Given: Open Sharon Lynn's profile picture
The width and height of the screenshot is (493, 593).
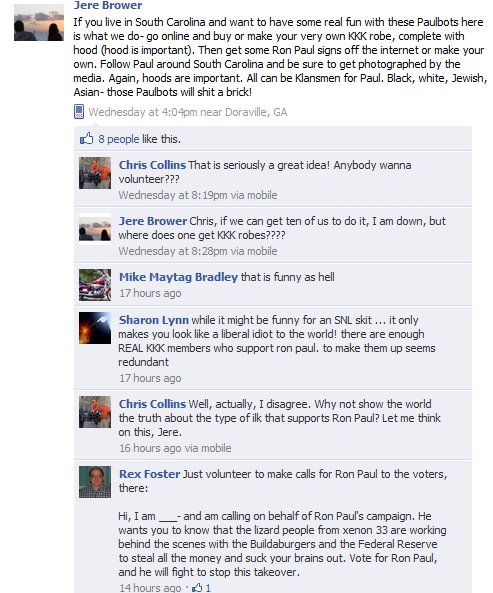Looking at the screenshot, I should [x=95, y=328].
